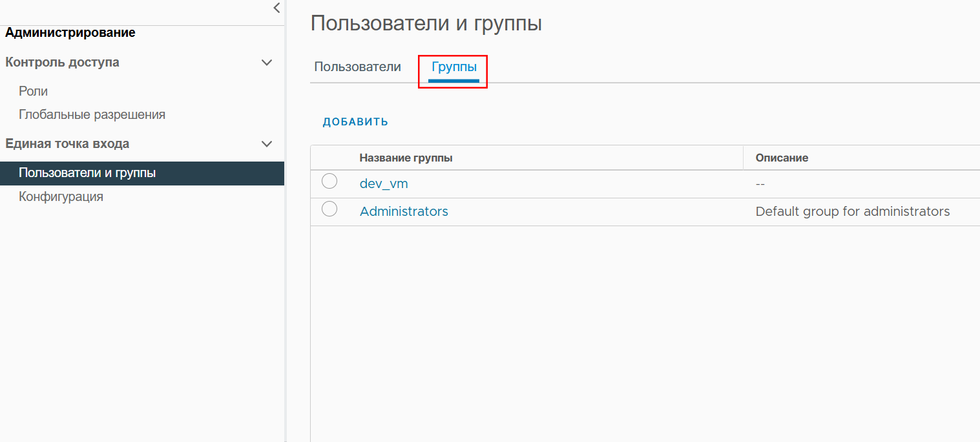
Task: Open the dev_vm group link
Action: point(384,184)
